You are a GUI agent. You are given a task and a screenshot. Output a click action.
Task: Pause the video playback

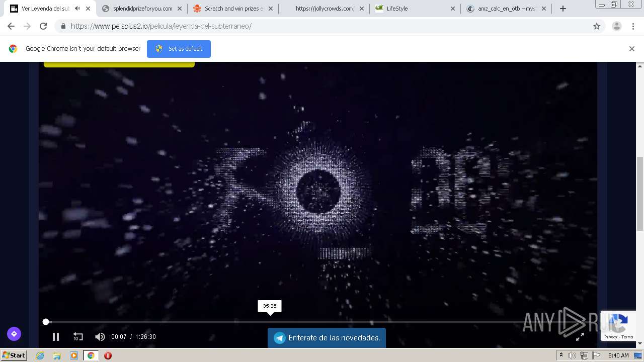(56, 337)
